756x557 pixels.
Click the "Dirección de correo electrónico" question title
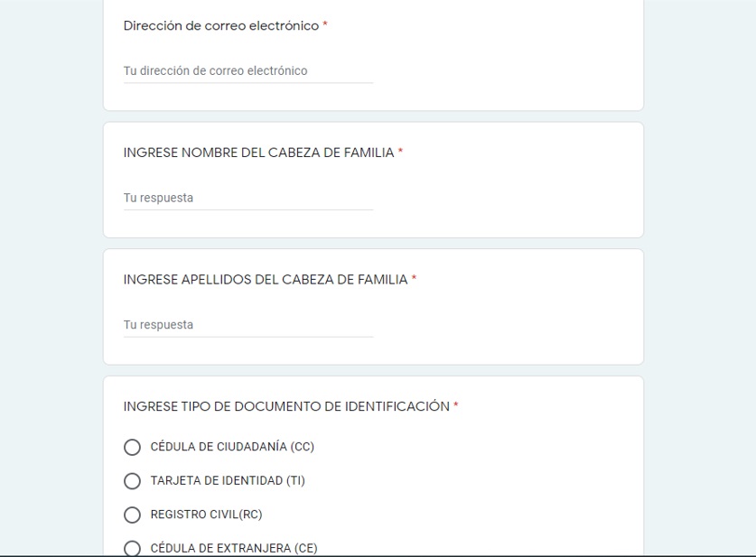(x=221, y=26)
